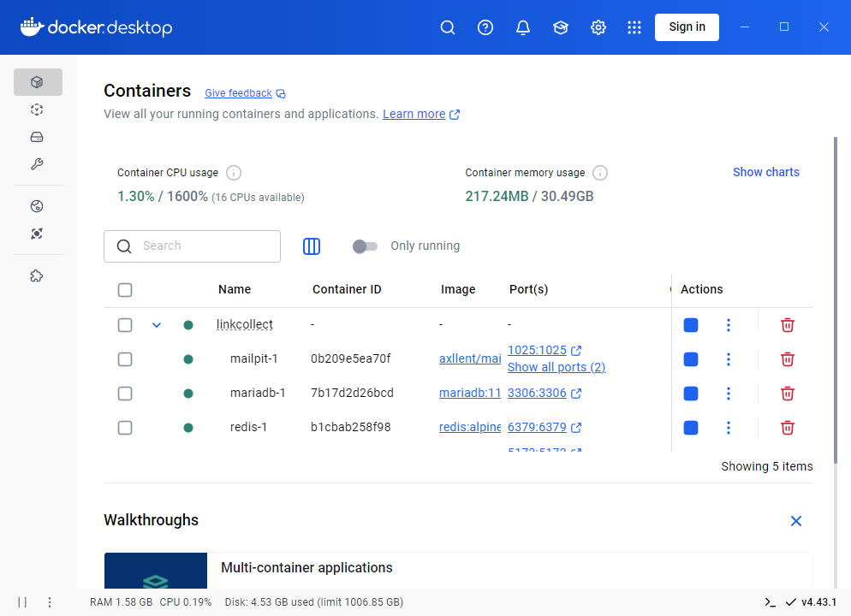Open the Learning center graduation cap icon
The height and width of the screenshot is (616, 851).
pos(561,27)
